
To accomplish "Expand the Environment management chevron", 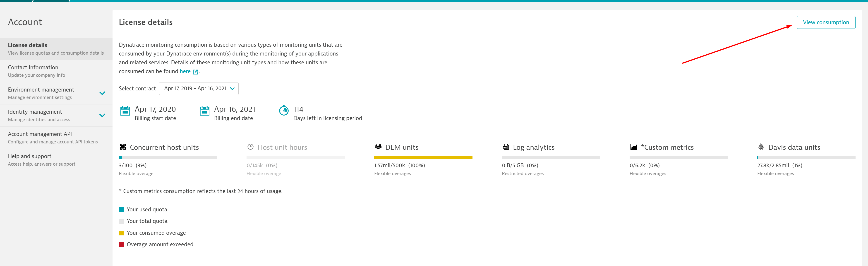I will 102,93.
